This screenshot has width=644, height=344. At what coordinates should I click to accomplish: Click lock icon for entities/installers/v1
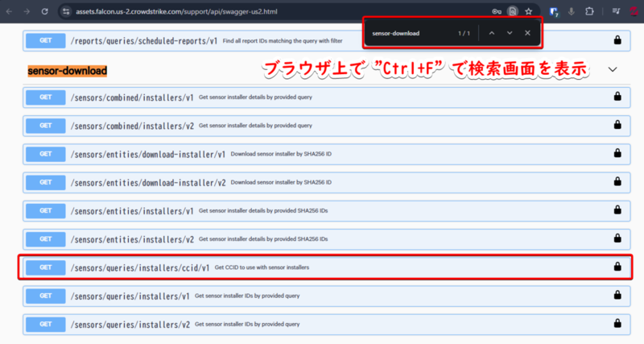[x=617, y=209]
